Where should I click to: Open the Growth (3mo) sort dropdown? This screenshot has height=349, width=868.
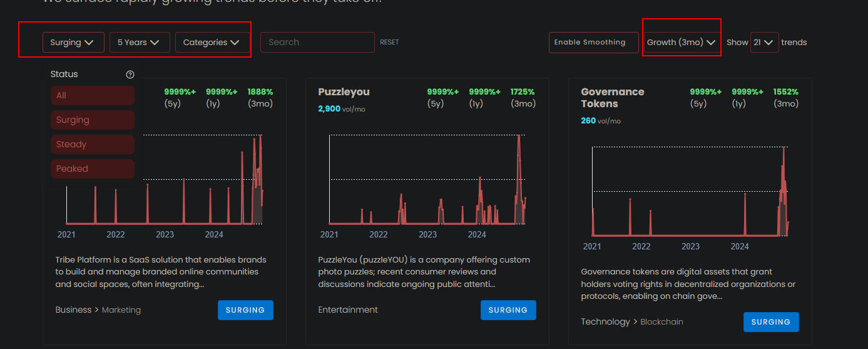pyautogui.click(x=681, y=43)
